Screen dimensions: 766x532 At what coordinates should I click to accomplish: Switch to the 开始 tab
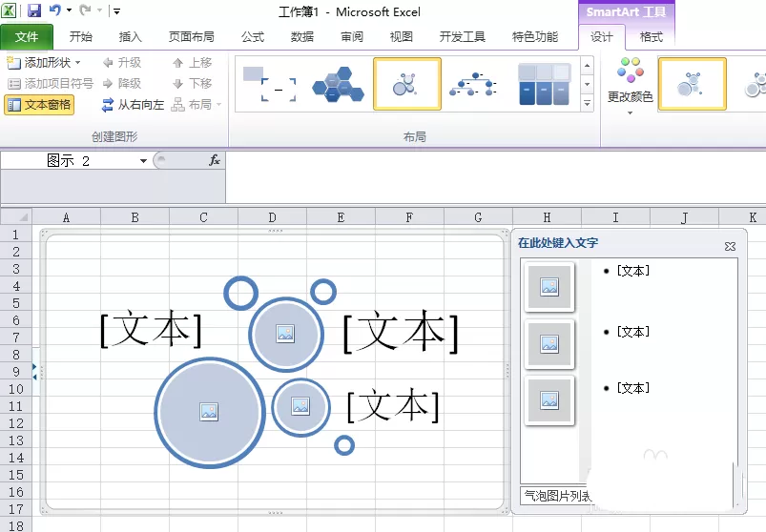click(x=80, y=36)
